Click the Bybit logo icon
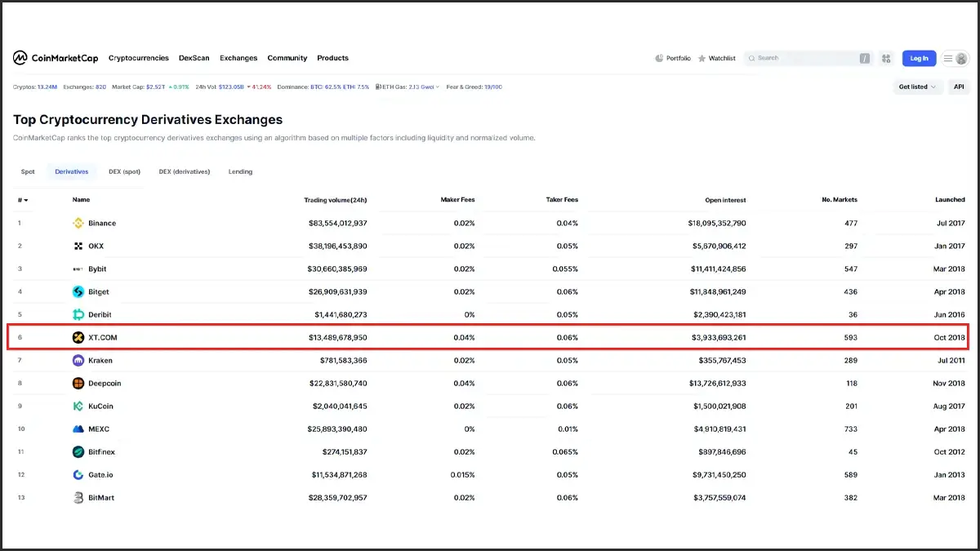 point(78,269)
